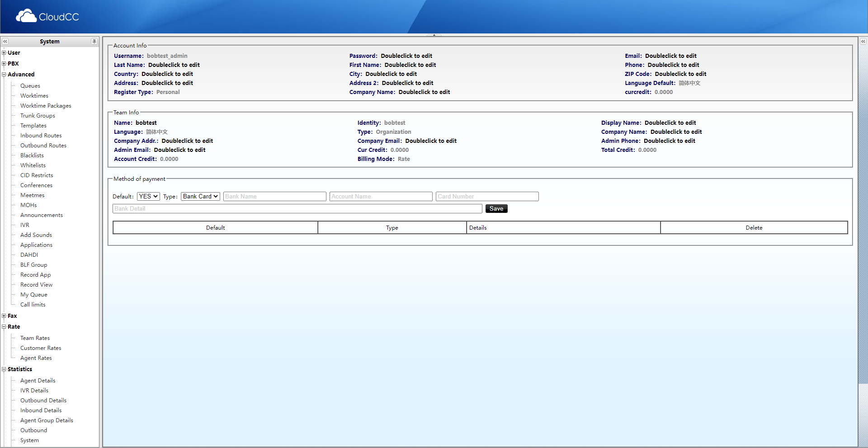Screen dimensions: 868x448
Task: Collapse the Statistics tree section
Action: (x=4, y=369)
